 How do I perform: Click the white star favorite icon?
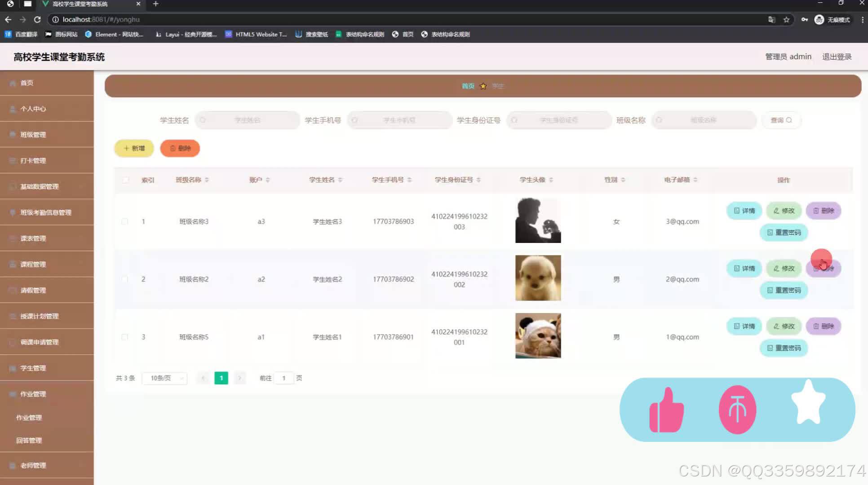(x=808, y=403)
